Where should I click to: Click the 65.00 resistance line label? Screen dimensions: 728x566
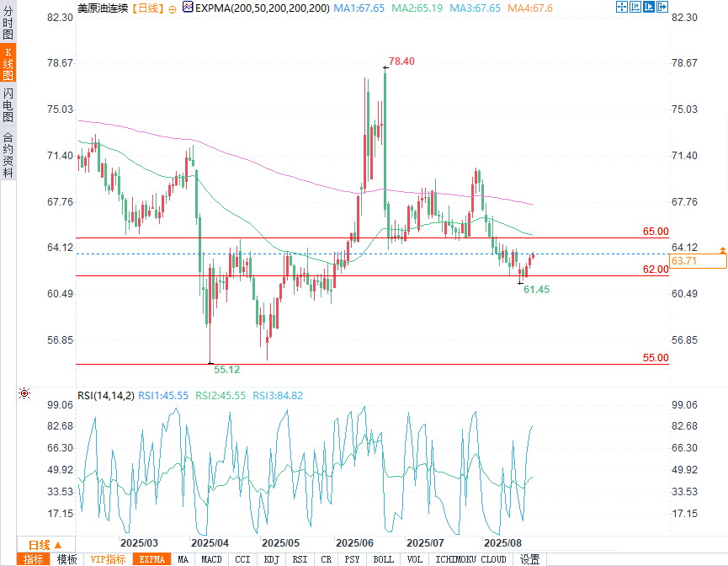coord(656,232)
